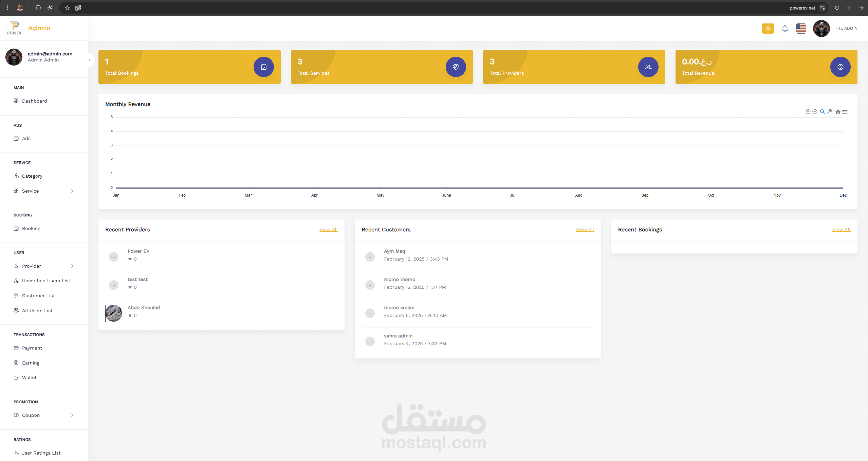
Task: Click the Total Providers people icon
Action: (x=648, y=67)
